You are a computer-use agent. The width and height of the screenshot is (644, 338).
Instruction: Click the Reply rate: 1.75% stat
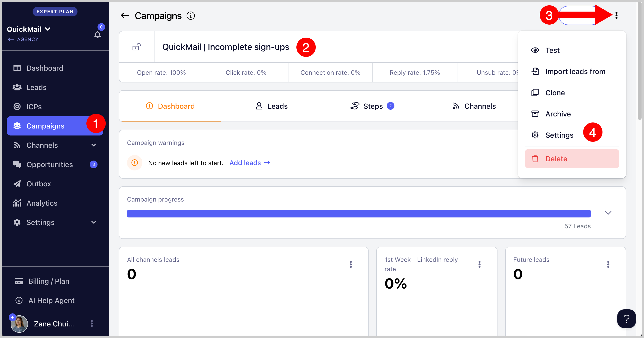point(414,72)
